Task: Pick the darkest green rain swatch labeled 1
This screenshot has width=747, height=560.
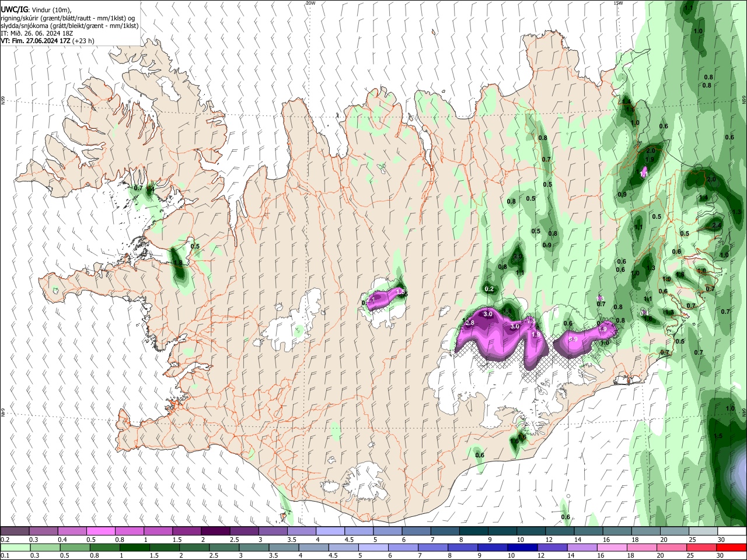Action: pyautogui.click(x=134, y=547)
